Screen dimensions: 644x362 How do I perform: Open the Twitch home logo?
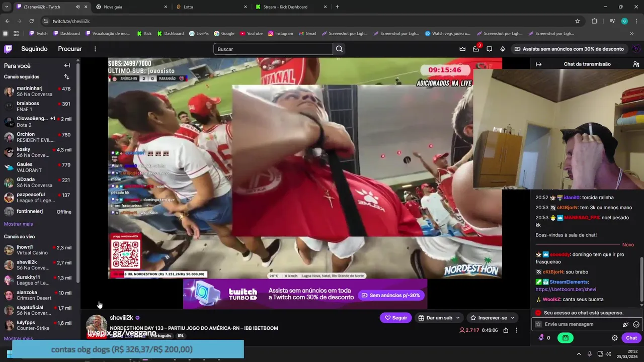pos(8,49)
